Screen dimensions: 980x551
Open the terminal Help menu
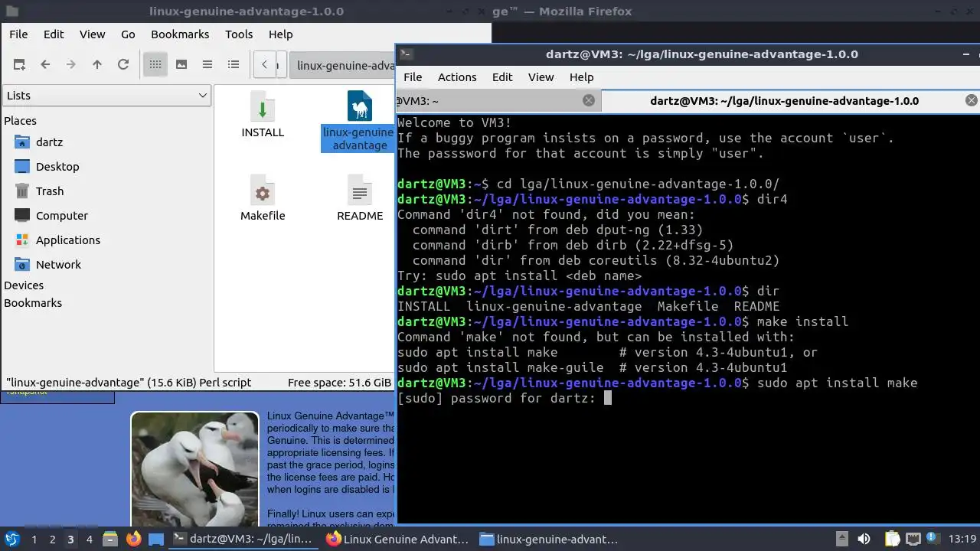tap(581, 77)
